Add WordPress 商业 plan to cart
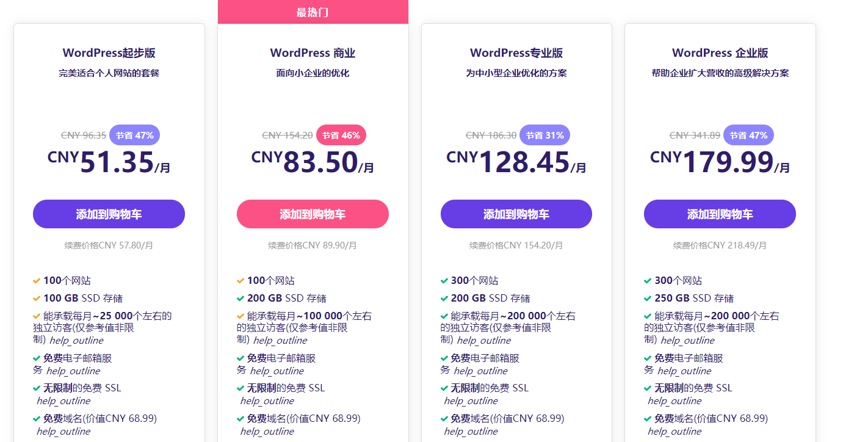 pyautogui.click(x=313, y=214)
